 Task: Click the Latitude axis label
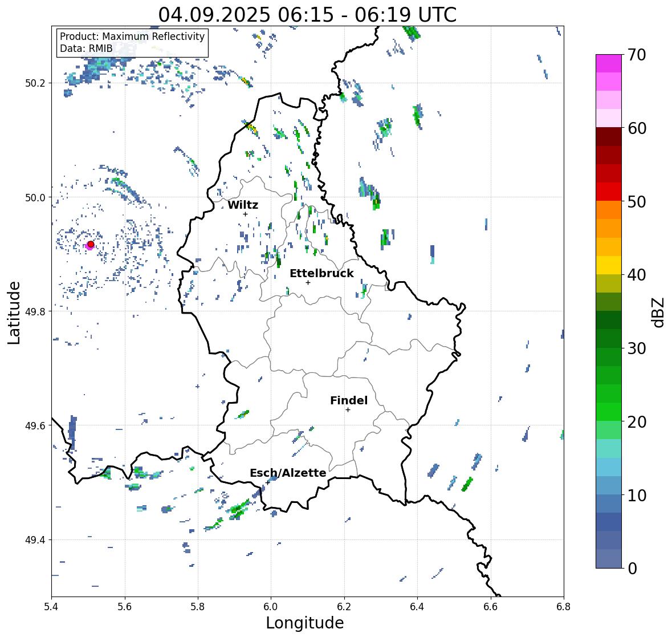14,313
